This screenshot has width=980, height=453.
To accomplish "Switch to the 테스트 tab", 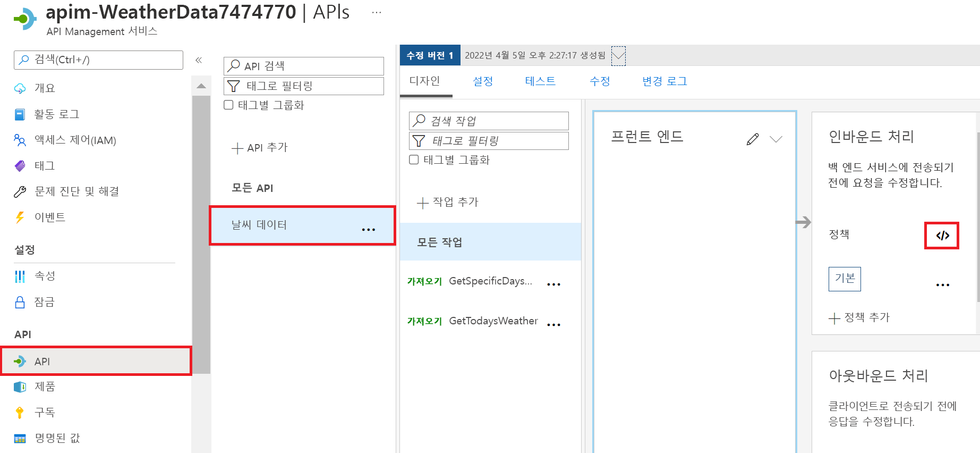I will [540, 81].
